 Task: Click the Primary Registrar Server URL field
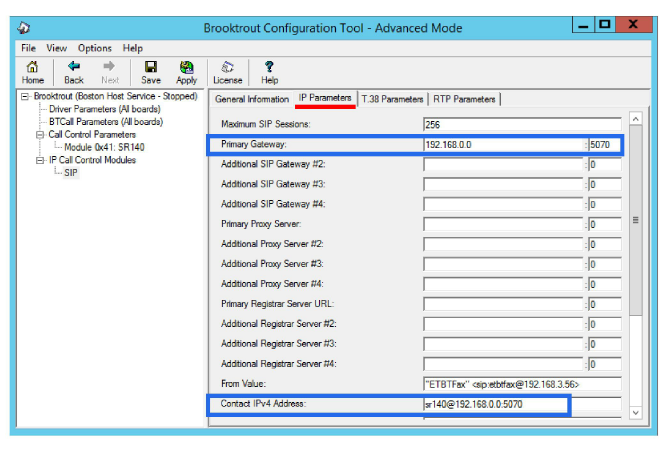coord(504,304)
